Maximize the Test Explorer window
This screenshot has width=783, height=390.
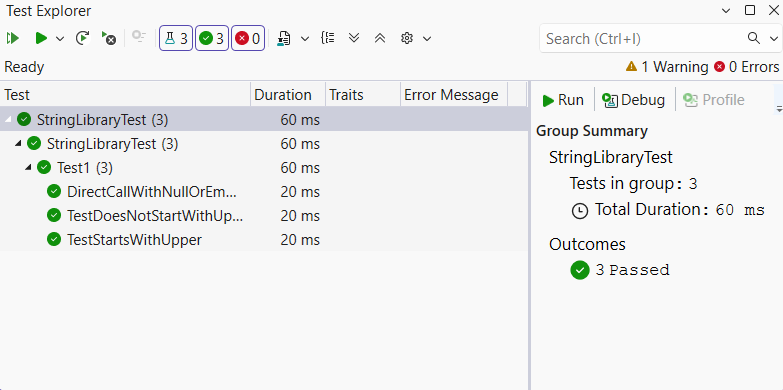coord(750,10)
